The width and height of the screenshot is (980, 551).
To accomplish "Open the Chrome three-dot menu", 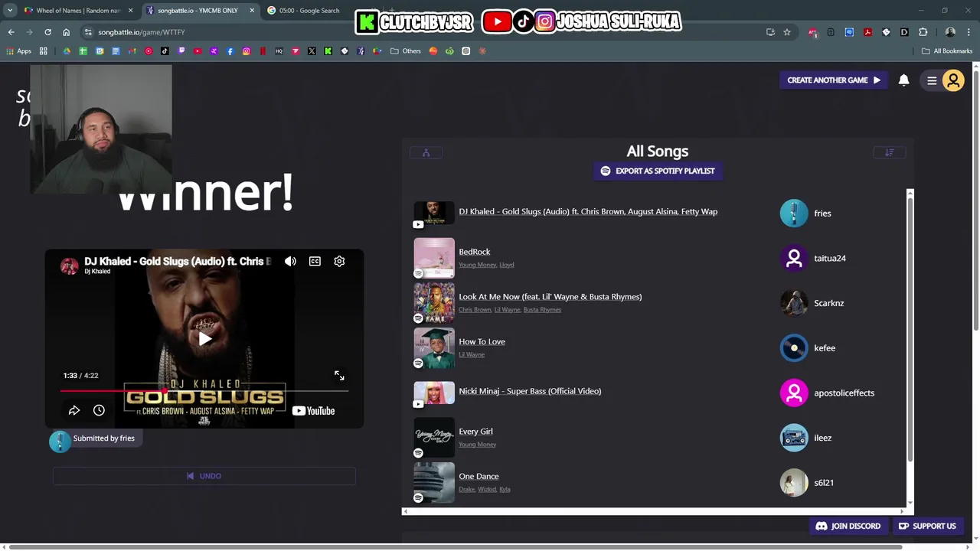I will coord(968,32).
